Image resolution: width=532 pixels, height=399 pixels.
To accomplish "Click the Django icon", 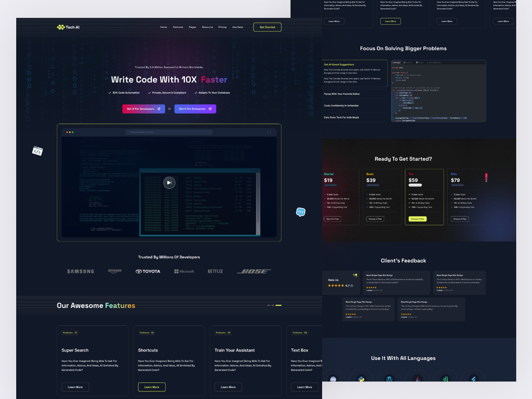I will pos(446,379).
